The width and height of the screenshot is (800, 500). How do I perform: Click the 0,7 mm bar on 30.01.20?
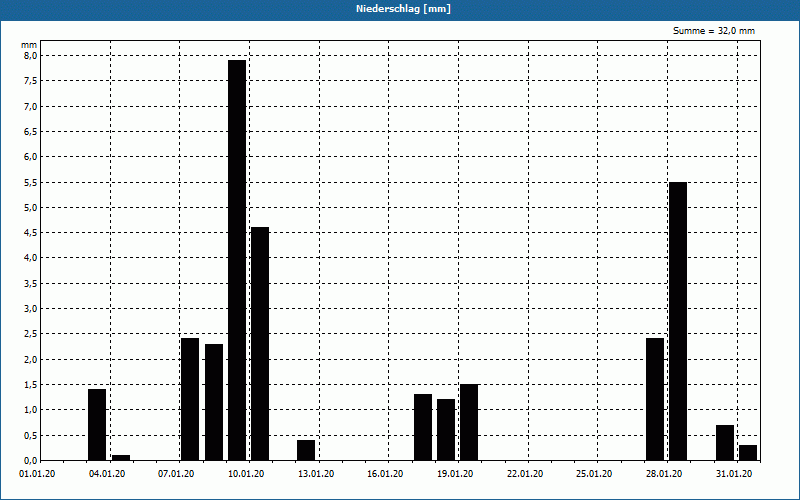click(x=725, y=442)
